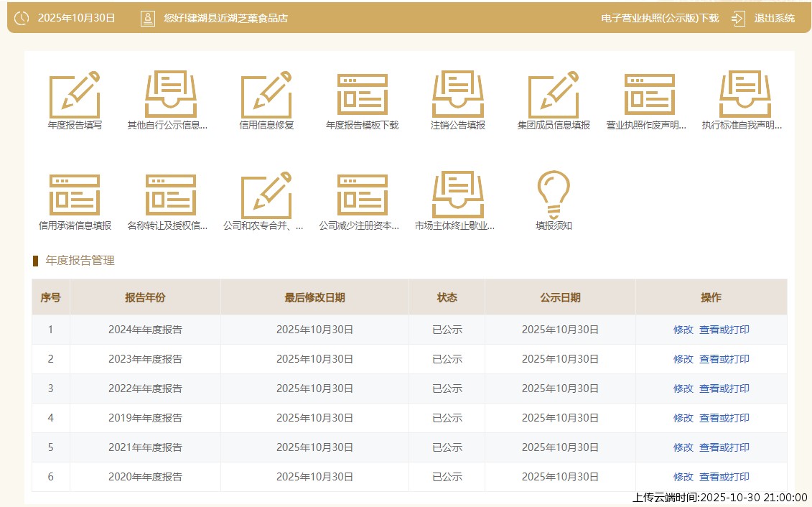The width and height of the screenshot is (812, 507).
Task: Click 修改 for the 2024年年度报告
Action: pos(683,330)
